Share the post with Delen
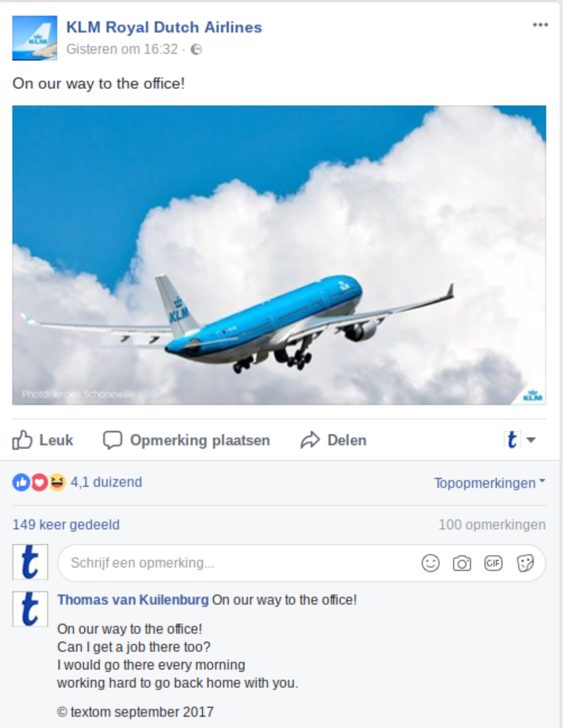 [333, 440]
